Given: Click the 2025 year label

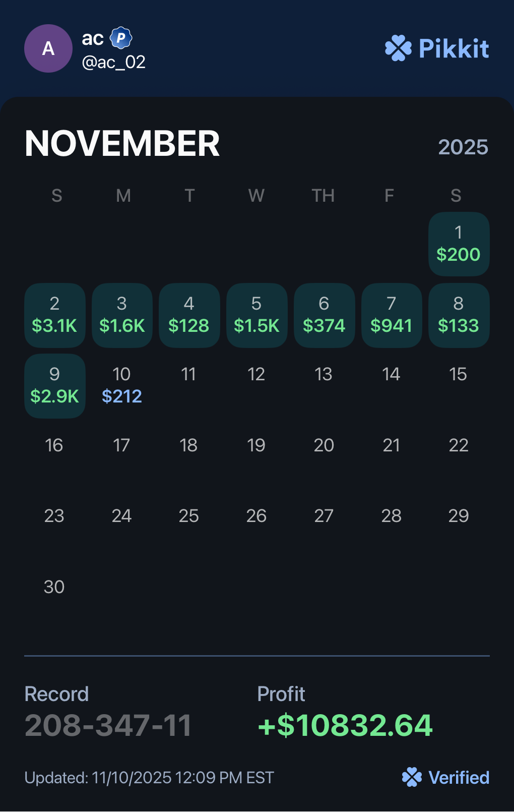Looking at the screenshot, I should pos(463,147).
